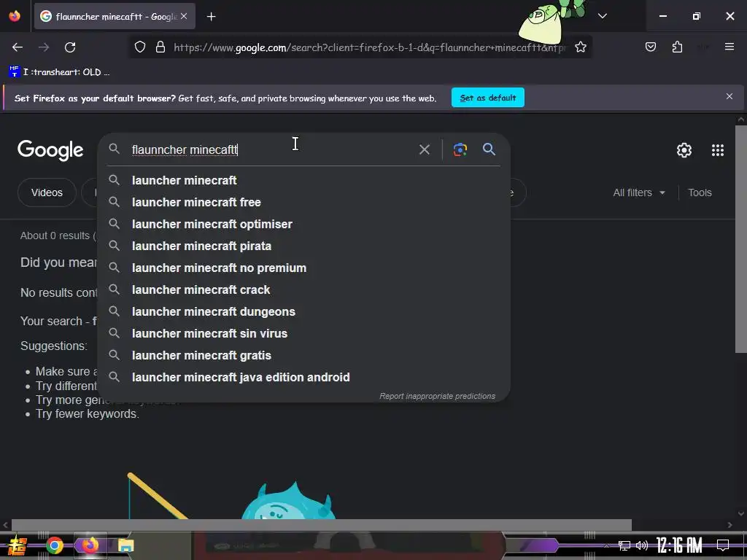Open network status tray icon
The height and width of the screenshot is (560, 747).
point(624,545)
